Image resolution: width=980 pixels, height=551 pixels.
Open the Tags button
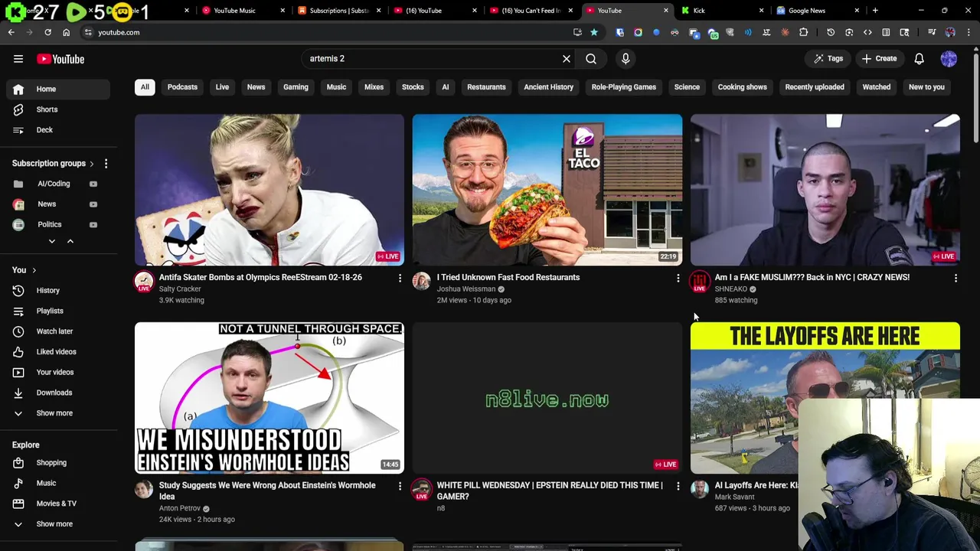point(828,59)
